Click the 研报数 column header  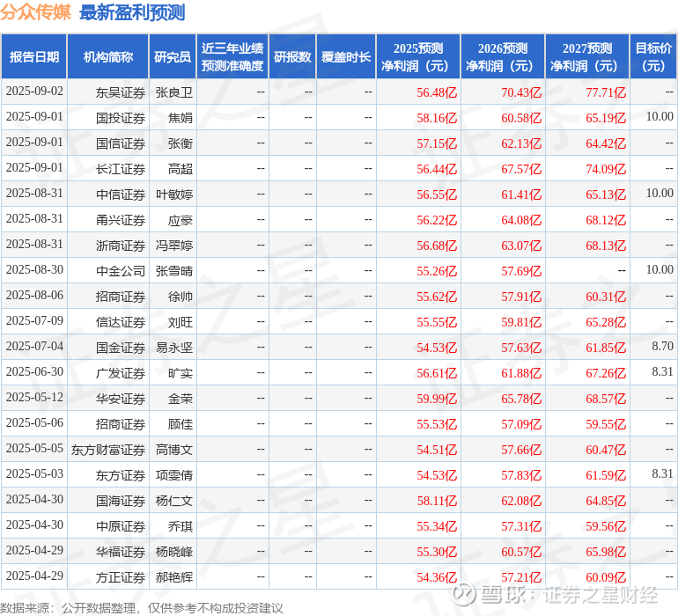(292, 56)
